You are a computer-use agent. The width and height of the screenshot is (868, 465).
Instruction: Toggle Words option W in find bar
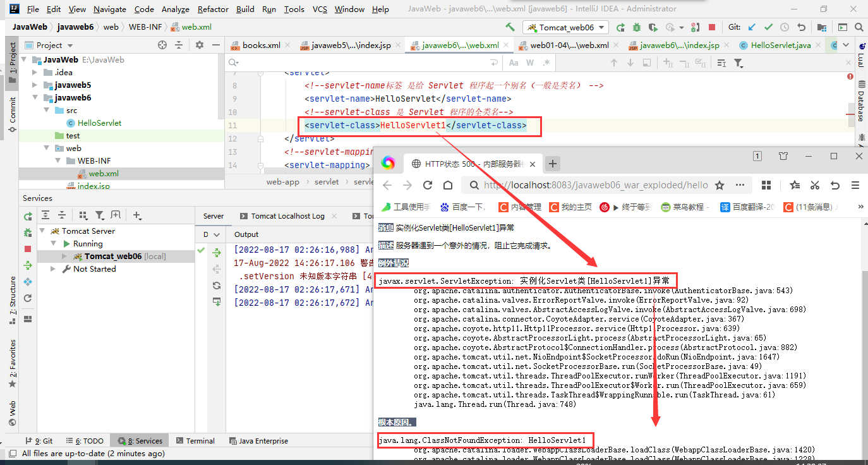tap(530, 63)
